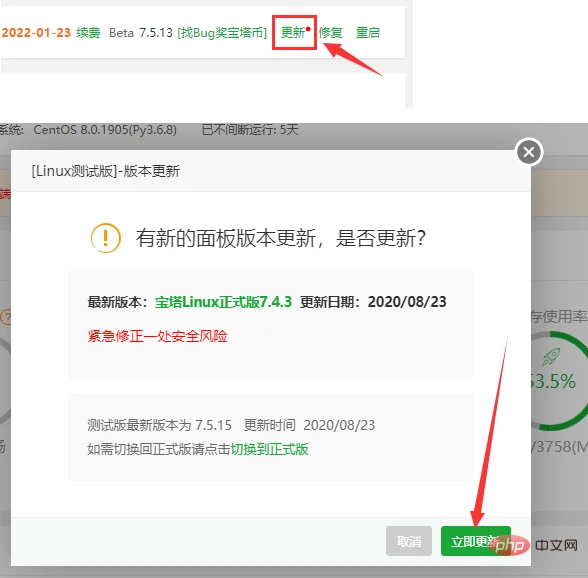Screen dimensions: 588x578
Task: Click the 2022-01-23 expiry date
Action: point(36,33)
